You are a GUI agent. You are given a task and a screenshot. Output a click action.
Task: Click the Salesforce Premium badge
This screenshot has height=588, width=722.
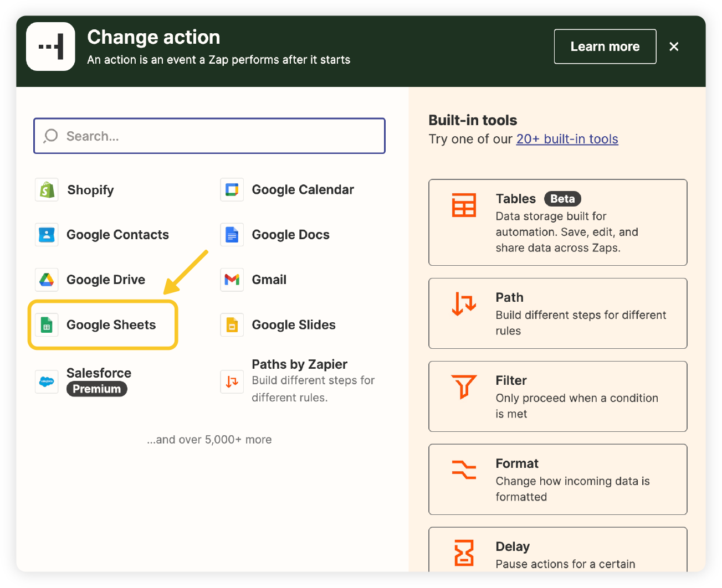point(97,389)
